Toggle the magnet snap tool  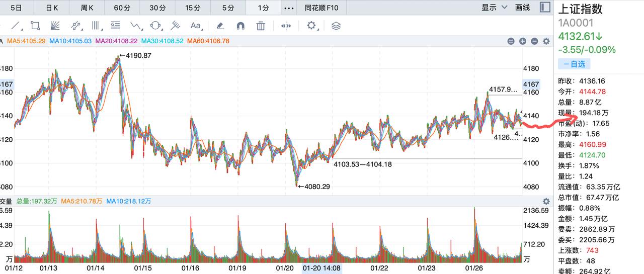pos(240,25)
